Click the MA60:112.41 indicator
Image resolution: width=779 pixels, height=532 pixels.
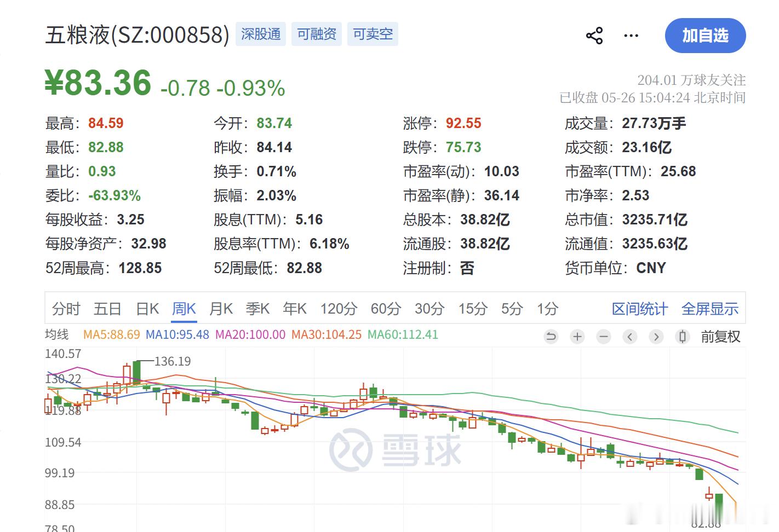(403, 334)
